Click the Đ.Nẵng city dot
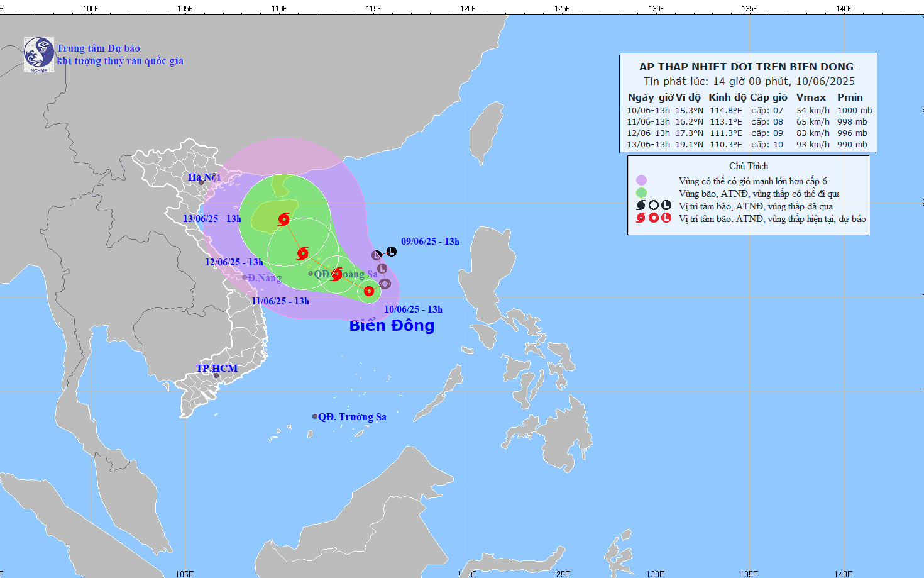 coord(245,277)
